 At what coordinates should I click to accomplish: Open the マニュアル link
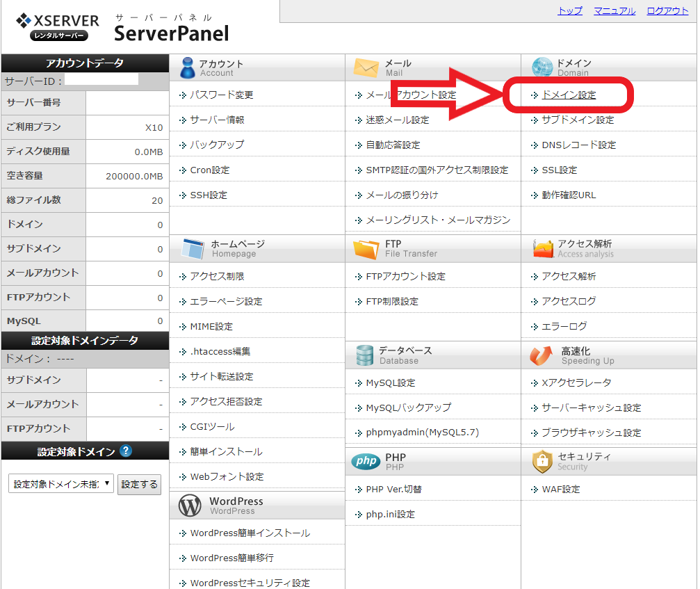click(x=614, y=10)
